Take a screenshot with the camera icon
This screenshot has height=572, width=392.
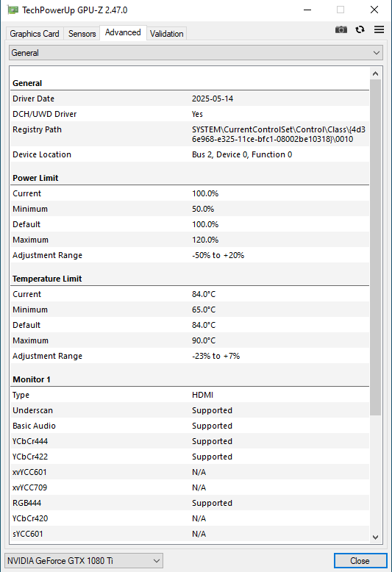341,29
